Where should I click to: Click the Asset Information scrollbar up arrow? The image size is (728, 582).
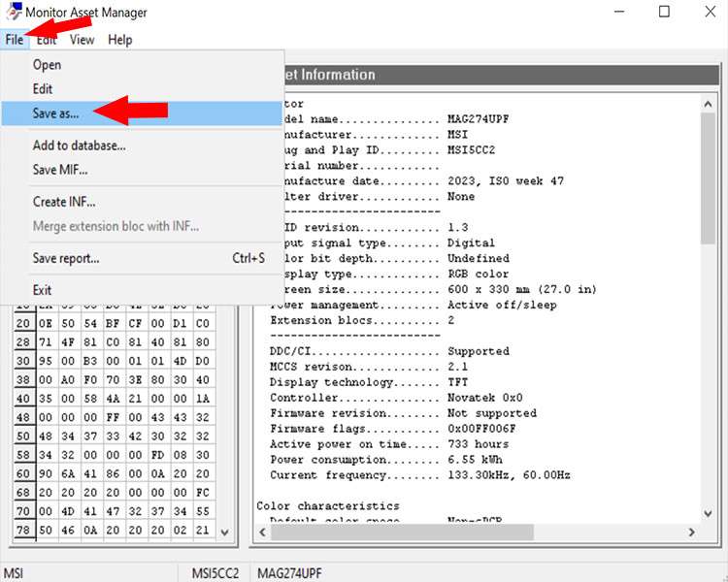710,102
